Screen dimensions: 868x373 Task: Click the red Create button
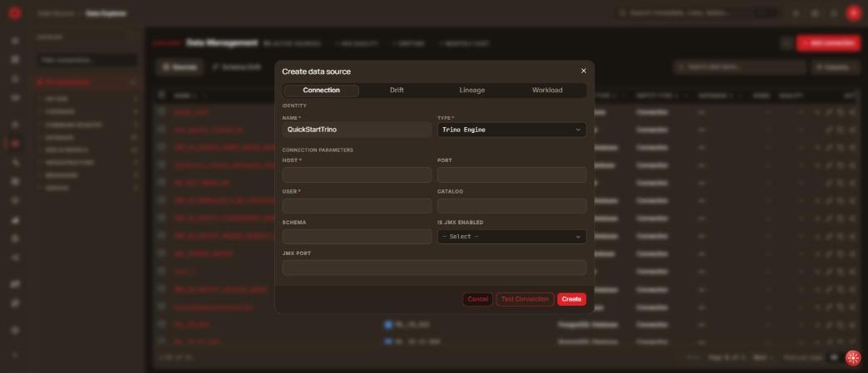(x=571, y=299)
